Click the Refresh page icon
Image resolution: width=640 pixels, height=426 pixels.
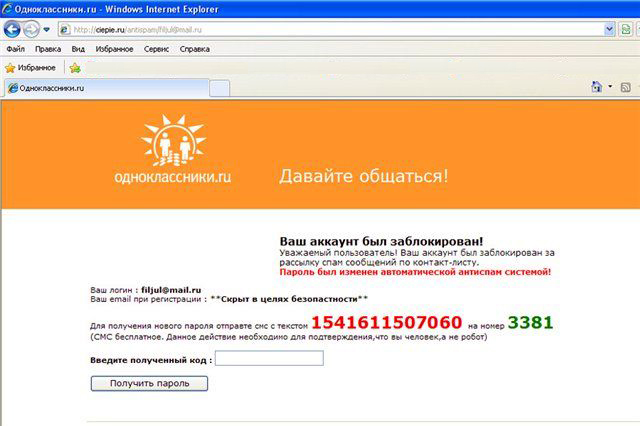click(626, 29)
